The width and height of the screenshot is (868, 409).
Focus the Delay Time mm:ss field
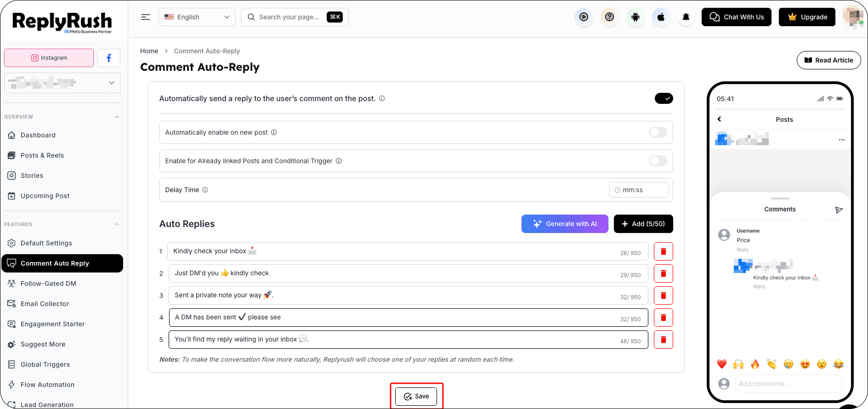[639, 190]
